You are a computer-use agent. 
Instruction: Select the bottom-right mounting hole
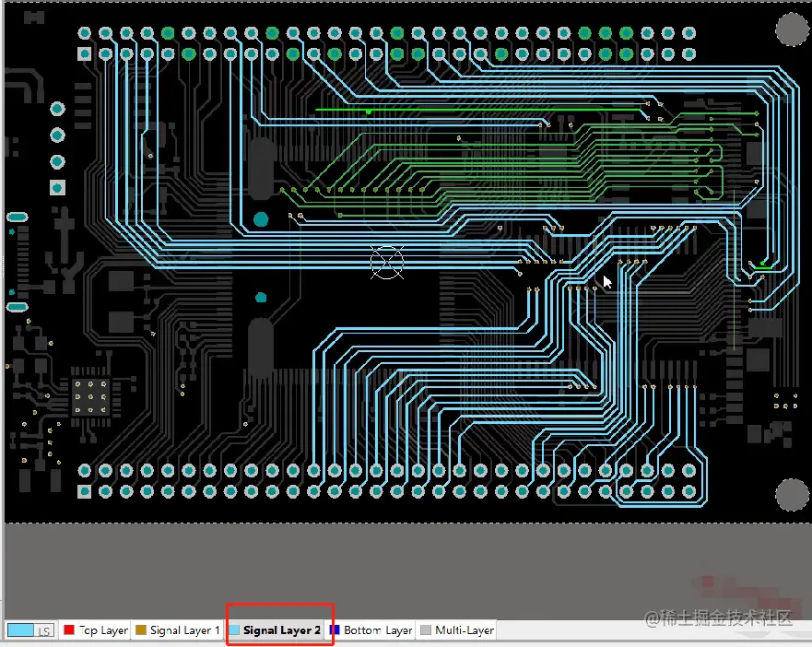click(792, 495)
